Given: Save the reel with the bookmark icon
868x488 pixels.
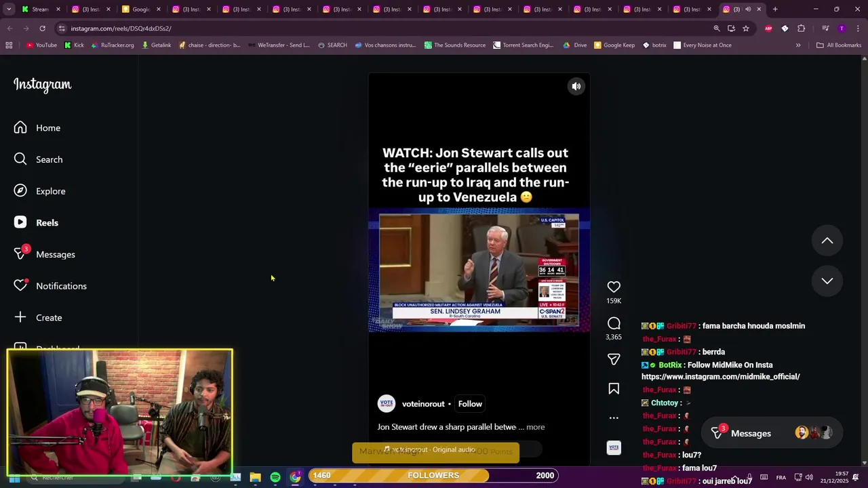Looking at the screenshot, I should coord(614,388).
